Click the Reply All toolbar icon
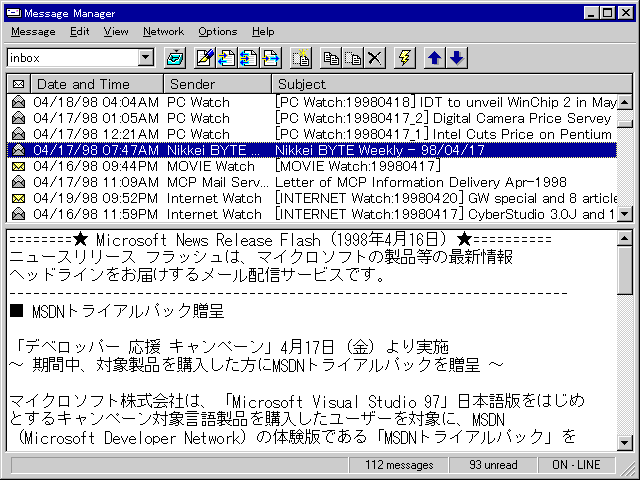Screen dimensions: 640x480 tap(248, 58)
